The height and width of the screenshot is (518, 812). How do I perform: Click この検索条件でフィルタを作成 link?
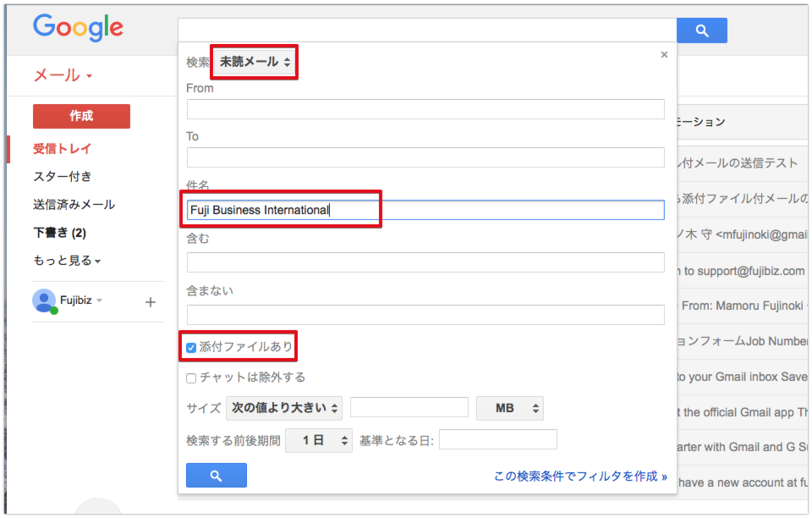coord(580,477)
